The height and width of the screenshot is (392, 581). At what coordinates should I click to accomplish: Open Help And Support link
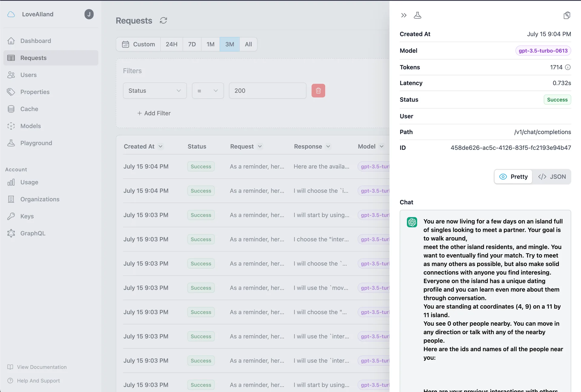(34, 380)
